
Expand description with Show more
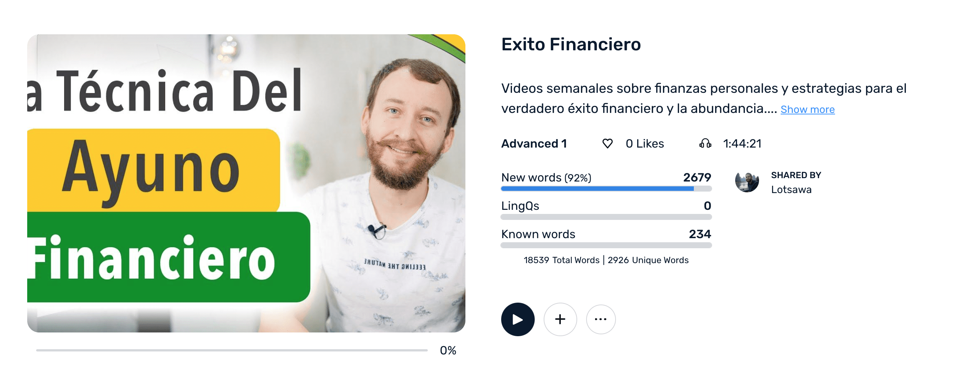click(807, 110)
